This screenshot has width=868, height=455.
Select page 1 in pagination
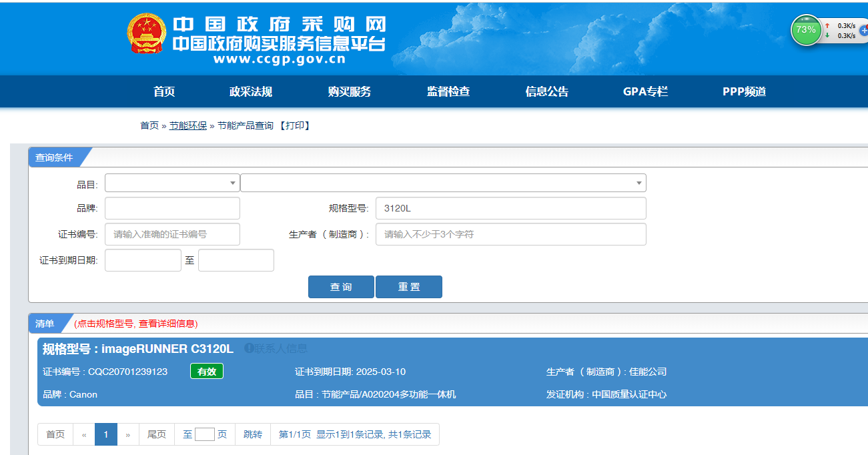click(106, 434)
